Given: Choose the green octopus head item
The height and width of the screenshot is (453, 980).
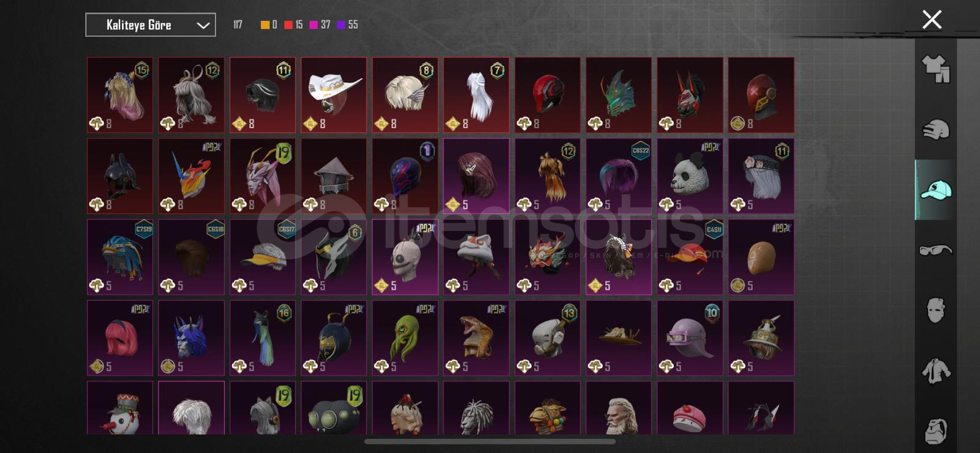Looking at the screenshot, I should (x=405, y=338).
